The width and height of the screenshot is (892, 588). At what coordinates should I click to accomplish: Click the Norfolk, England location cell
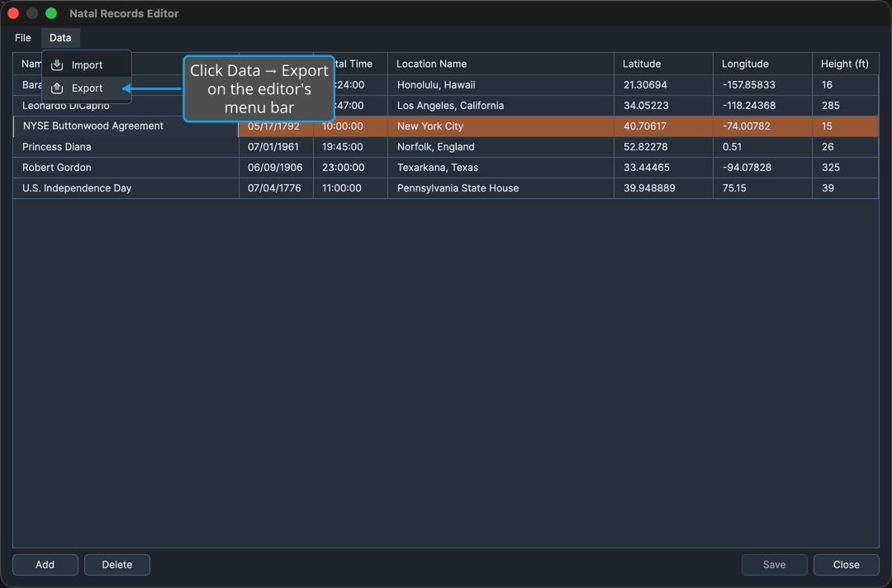click(501, 147)
